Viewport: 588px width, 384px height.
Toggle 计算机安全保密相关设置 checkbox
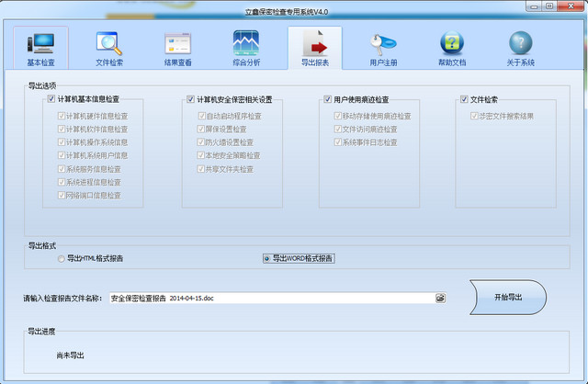190,99
